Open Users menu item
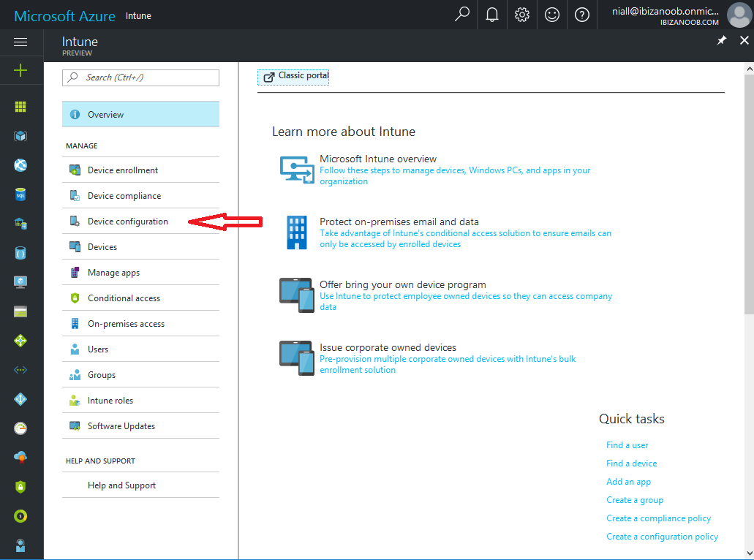 click(140, 349)
